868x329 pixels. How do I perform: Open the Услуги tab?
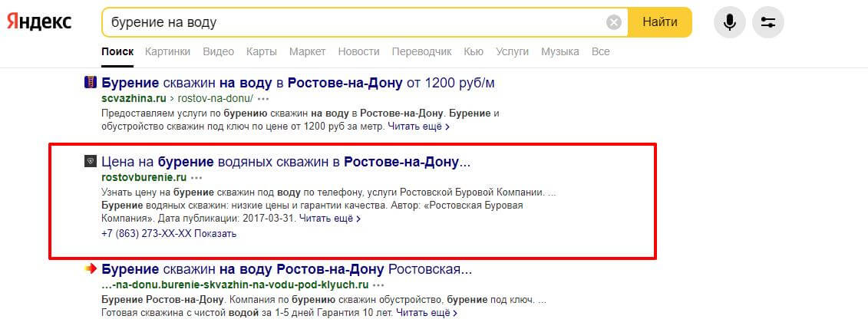pyautogui.click(x=512, y=51)
